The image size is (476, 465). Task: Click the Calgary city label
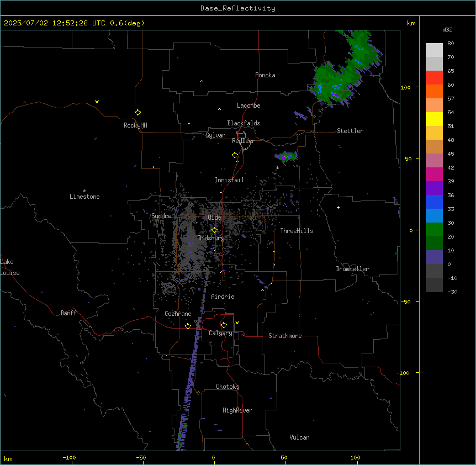coord(220,333)
